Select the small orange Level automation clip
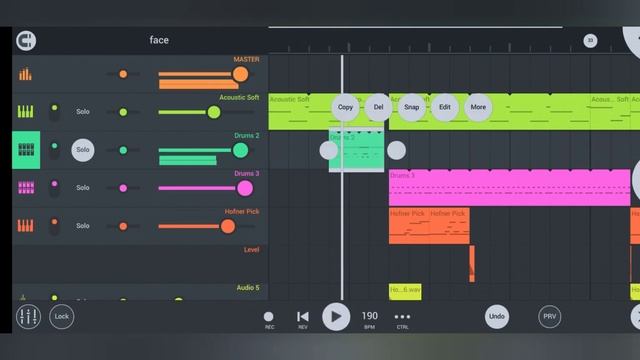This screenshot has height=360, width=640. (x=472, y=264)
